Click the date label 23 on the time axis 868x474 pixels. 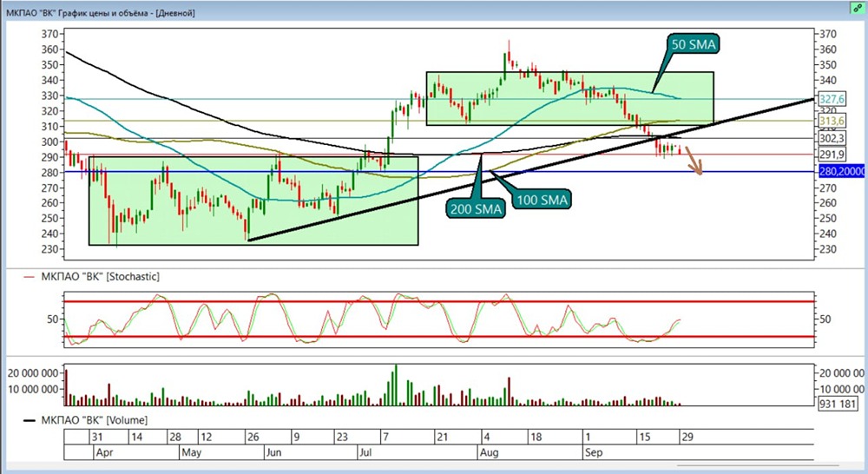(x=342, y=437)
